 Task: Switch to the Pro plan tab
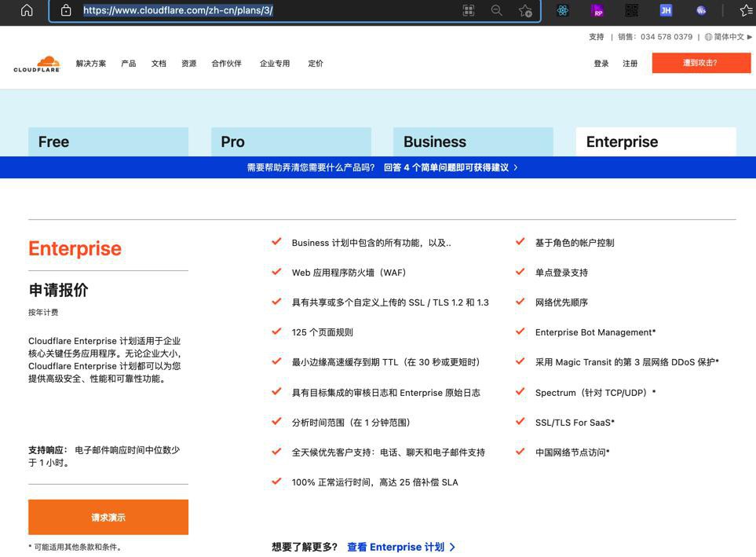click(x=291, y=141)
